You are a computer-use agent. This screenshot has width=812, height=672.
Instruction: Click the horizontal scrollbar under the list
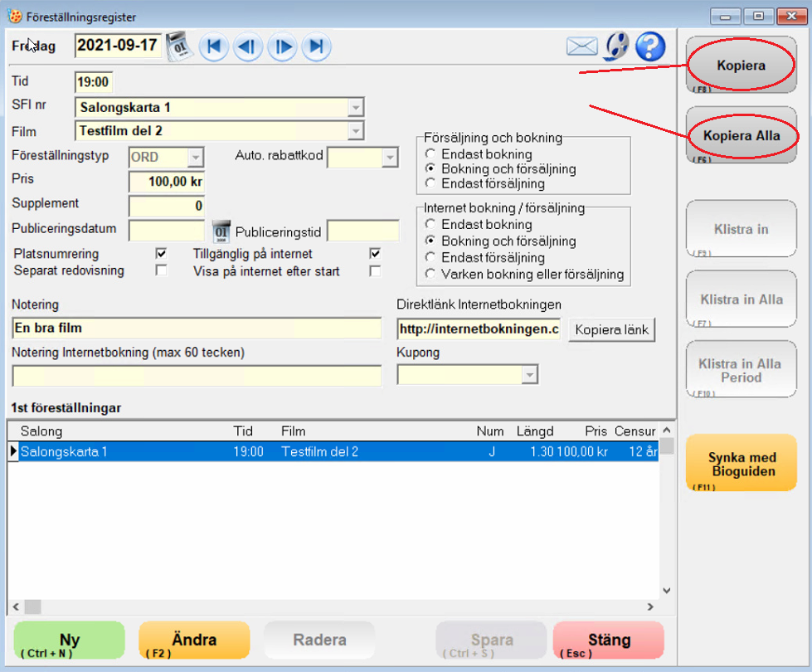332,606
